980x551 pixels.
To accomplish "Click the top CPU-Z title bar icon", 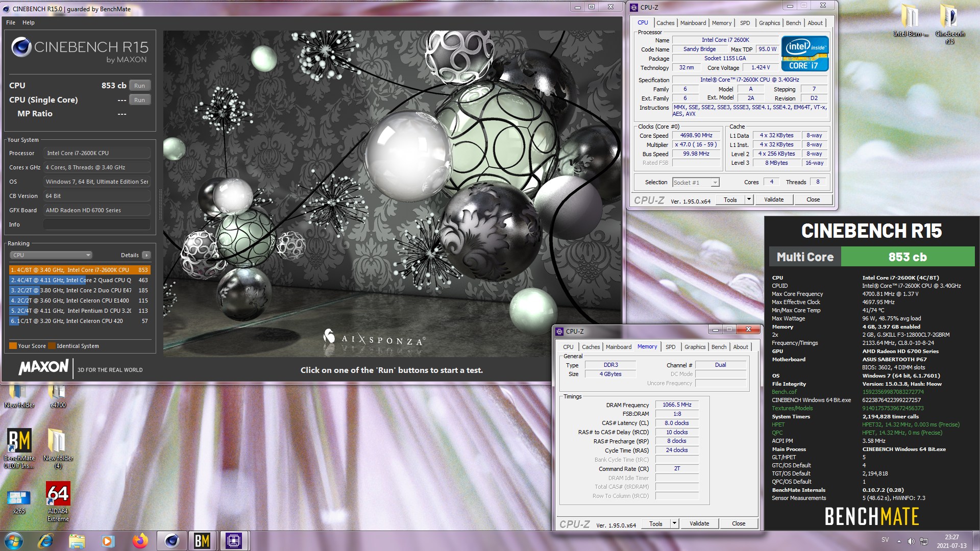I will (634, 7).
